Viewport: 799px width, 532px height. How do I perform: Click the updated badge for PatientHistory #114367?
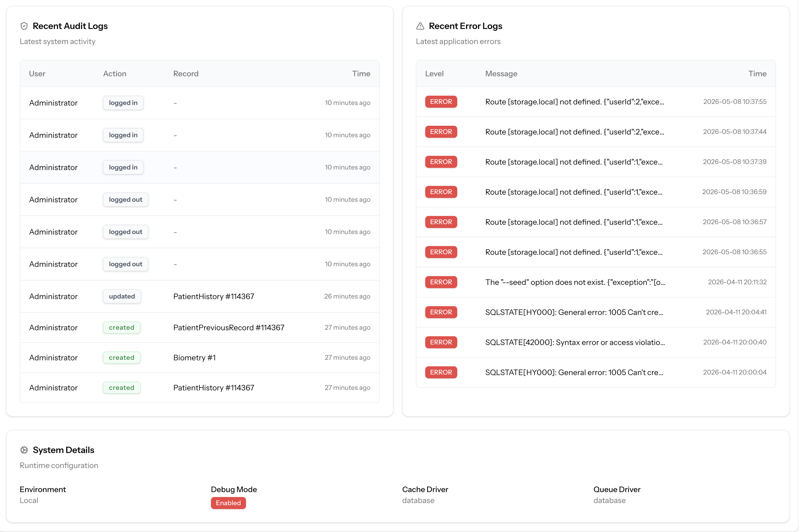pos(122,296)
